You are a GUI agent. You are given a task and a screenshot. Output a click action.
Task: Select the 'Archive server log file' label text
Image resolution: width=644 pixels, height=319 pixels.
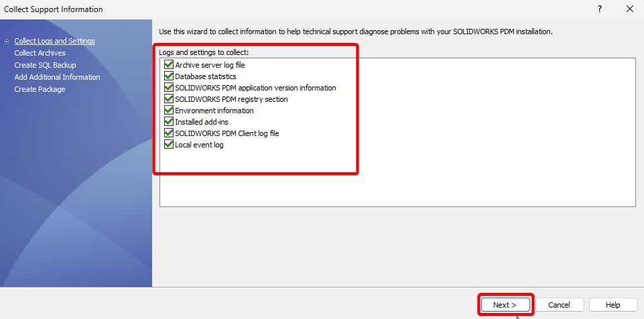(x=210, y=65)
